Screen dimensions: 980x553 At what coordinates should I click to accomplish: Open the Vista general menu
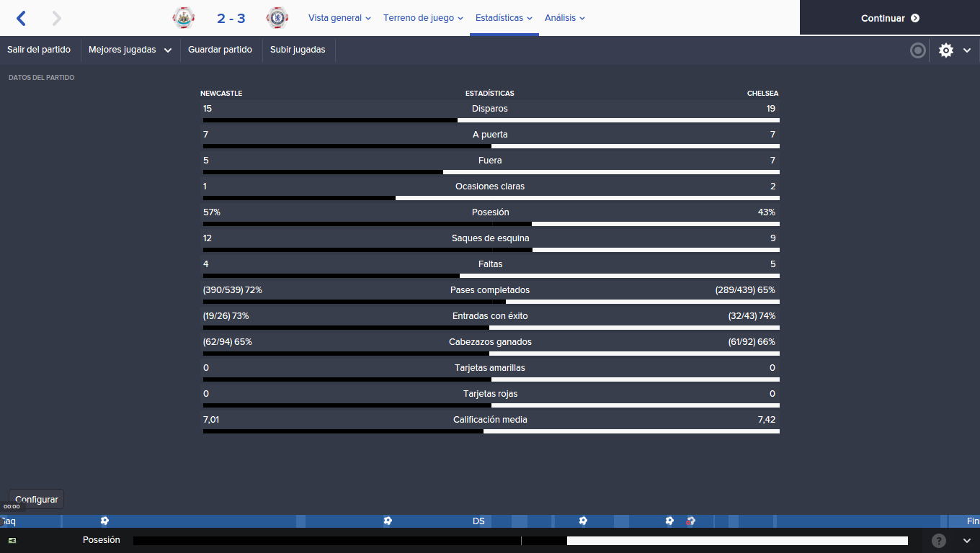(x=339, y=18)
